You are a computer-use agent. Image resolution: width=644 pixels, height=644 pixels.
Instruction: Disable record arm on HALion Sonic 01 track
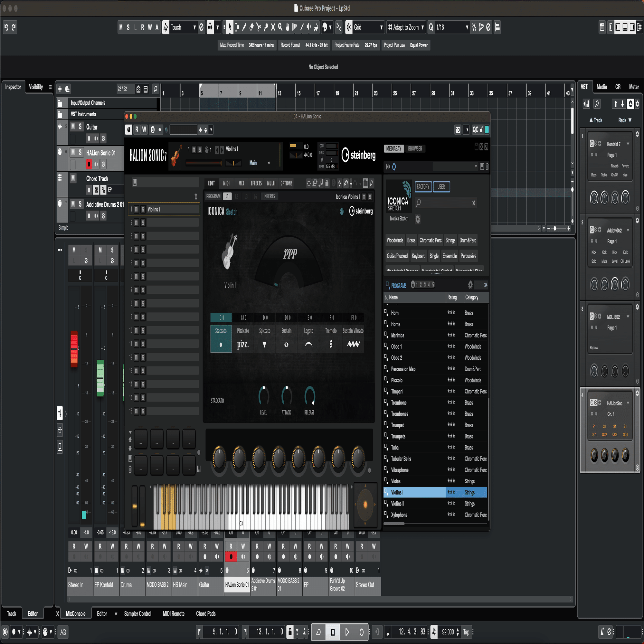tap(89, 164)
